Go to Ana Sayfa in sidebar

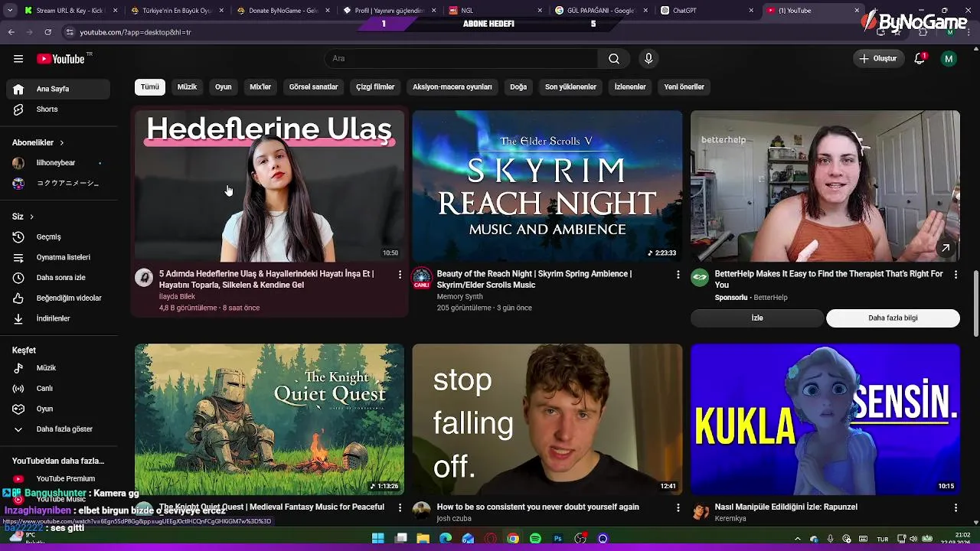tap(58, 89)
